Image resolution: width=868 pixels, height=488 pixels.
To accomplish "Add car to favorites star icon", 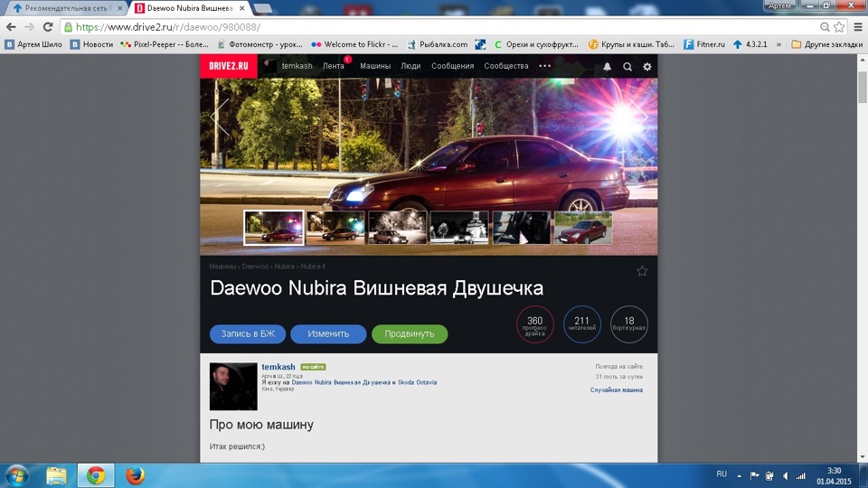I will [642, 270].
